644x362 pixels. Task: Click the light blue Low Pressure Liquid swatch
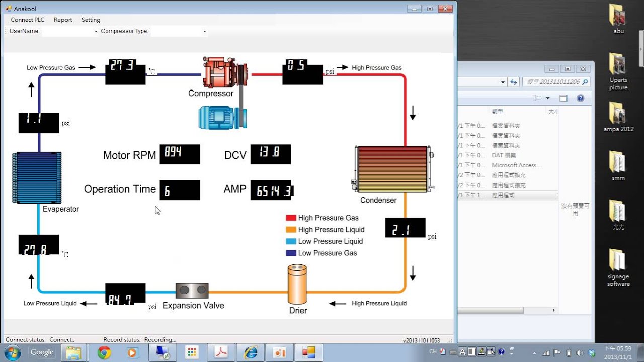(x=291, y=241)
